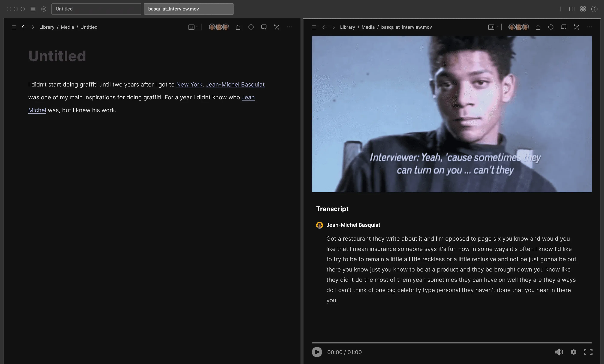
Task: Open the Jean Michel link in second sentence
Action: [x=248, y=98]
